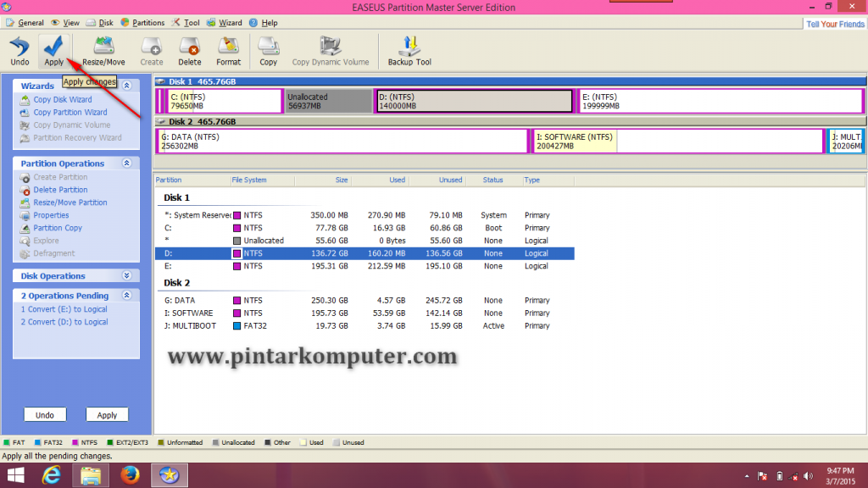The width and height of the screenshot is (868, 488).
Task: Select the Resize/Move toolbar tool
Action: [103, 51]
